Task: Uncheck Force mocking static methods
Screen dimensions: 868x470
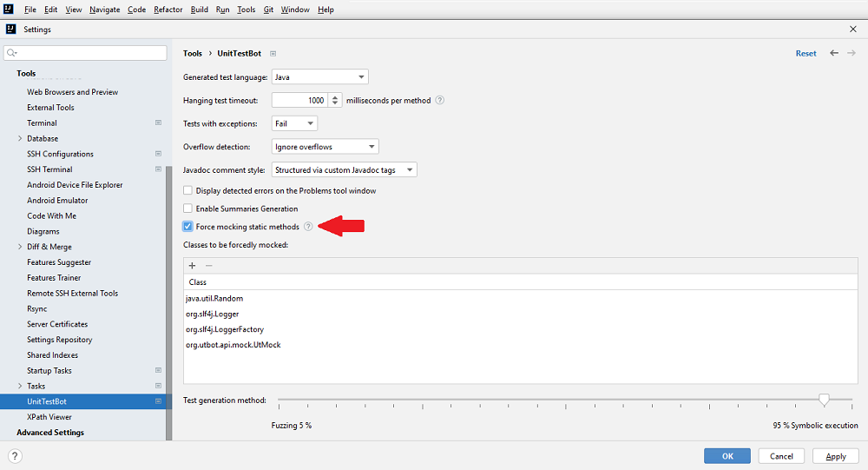Action: click(x=188, y=227)
